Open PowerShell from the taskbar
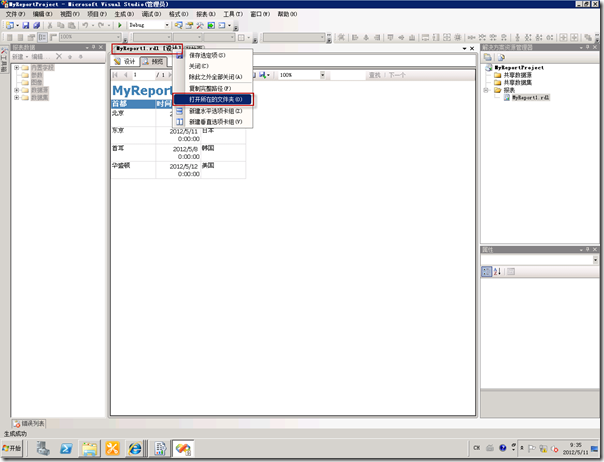The width and height of the screenshot is (604, 462). [67, 449]
